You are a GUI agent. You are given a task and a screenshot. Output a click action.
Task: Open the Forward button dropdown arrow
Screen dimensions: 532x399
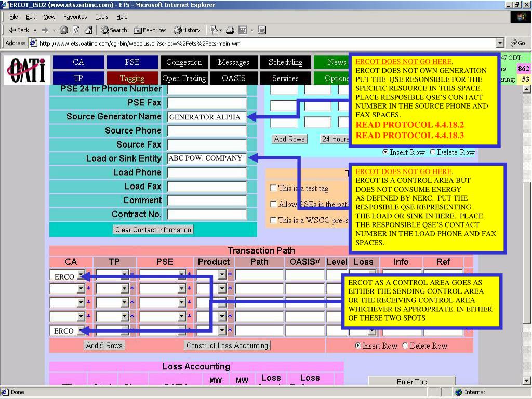(54, 30)
